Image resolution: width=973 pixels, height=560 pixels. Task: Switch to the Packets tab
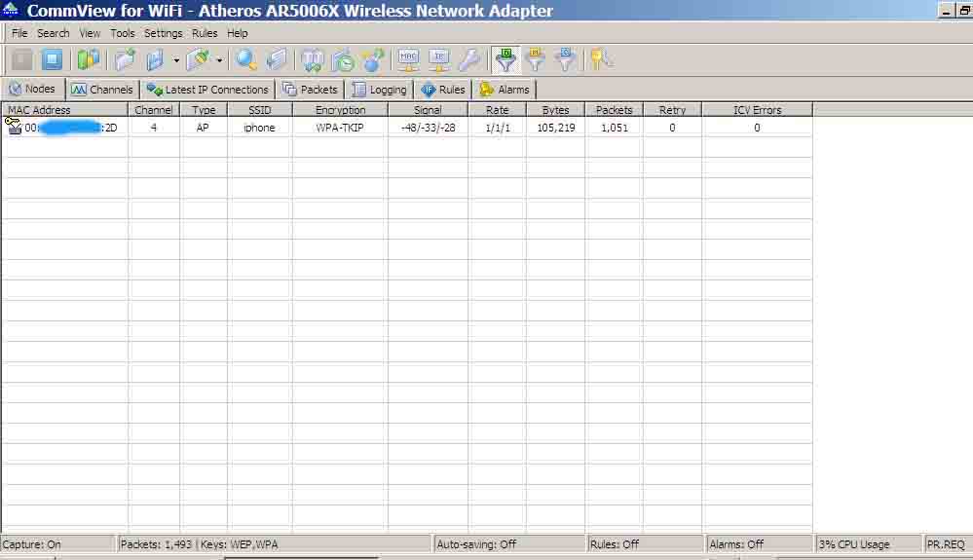(x=311, y=90)
